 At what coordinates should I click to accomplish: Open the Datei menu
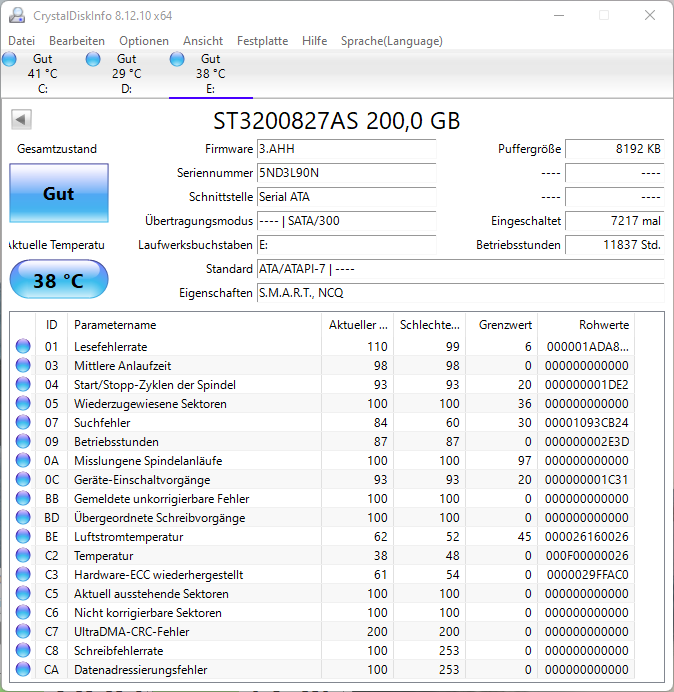point(22,41)
